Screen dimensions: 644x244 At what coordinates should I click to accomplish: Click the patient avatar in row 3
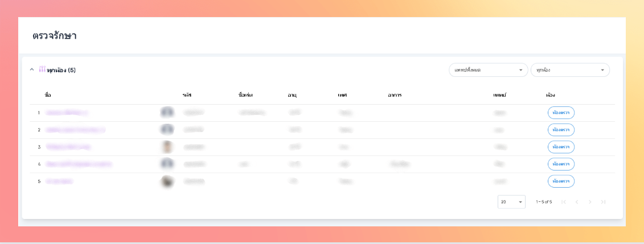167,147
